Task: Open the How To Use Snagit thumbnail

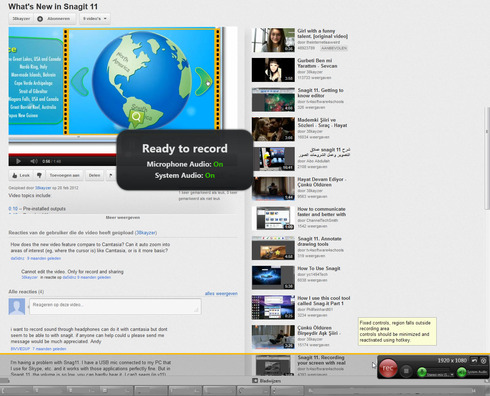Action: tap(273, 277)
